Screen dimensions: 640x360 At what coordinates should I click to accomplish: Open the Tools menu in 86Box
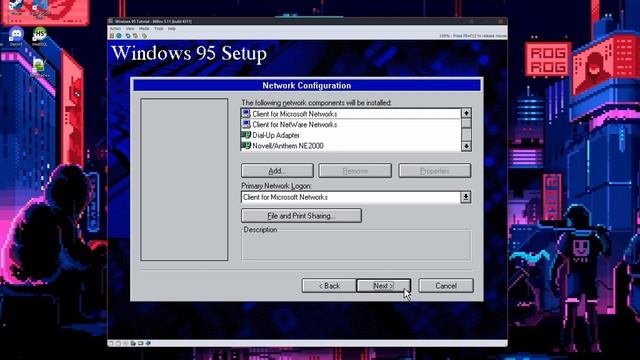tap(159, 29)
